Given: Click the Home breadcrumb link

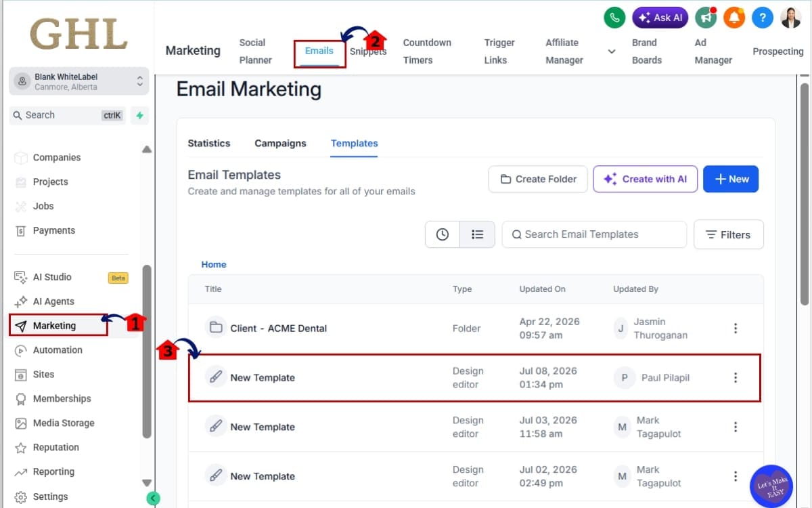Looking at the screenshot, I should point(214,265).
